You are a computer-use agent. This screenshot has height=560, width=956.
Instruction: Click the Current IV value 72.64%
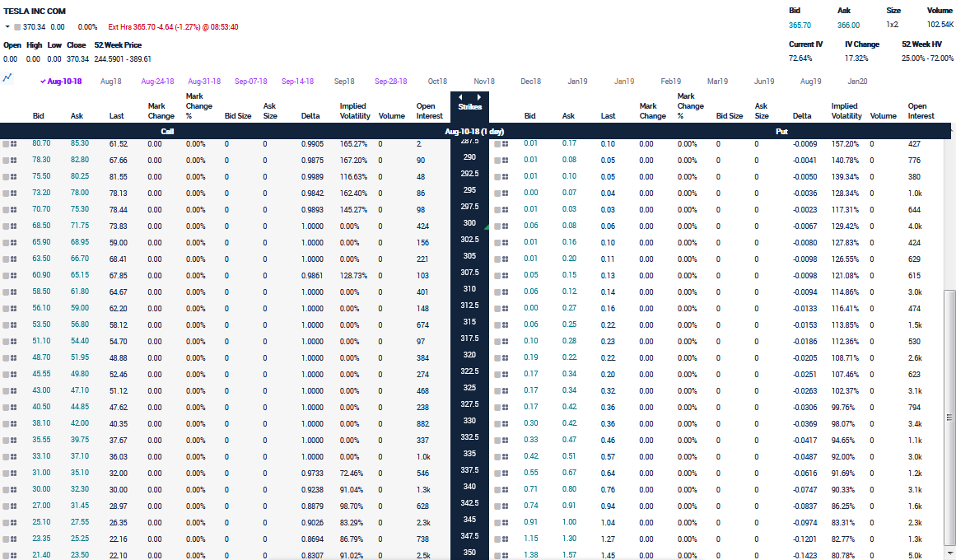[800, 58]
